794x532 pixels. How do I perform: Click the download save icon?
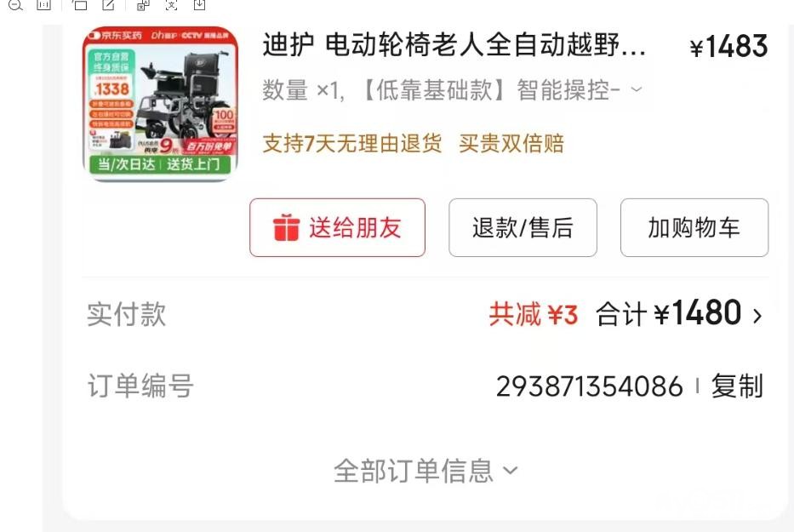tap(199, 5)
